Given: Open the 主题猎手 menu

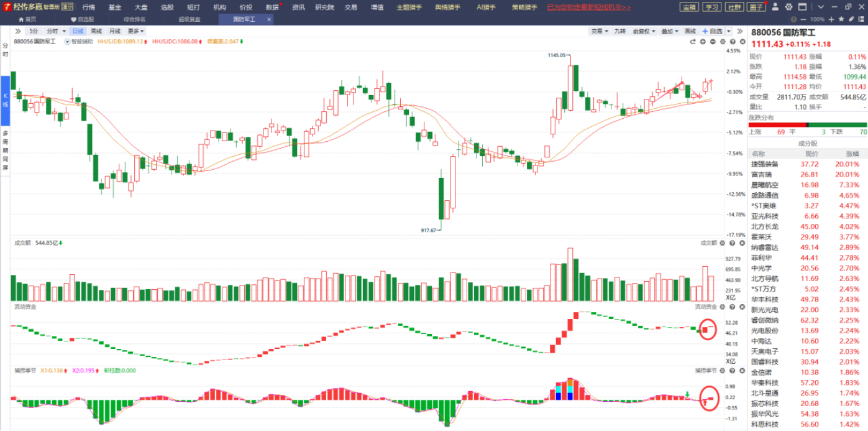Looking at the screenshot, I should 409,7.
